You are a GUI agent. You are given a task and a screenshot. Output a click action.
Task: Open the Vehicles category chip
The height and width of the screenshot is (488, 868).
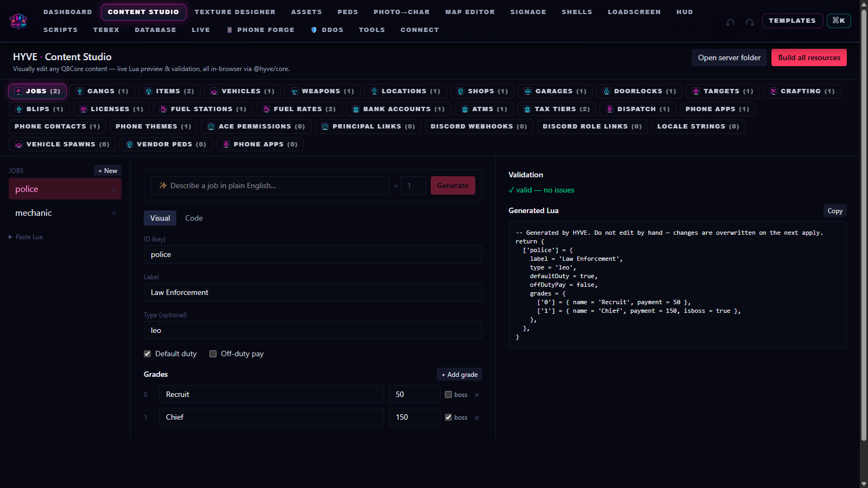pyautogui.click(x=242, y=91)
